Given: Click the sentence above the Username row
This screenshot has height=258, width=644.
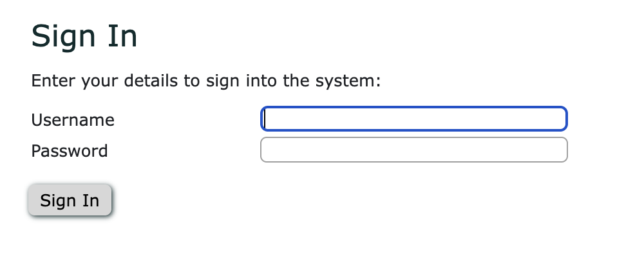Looking at the screenshot, I should point(206,81).
